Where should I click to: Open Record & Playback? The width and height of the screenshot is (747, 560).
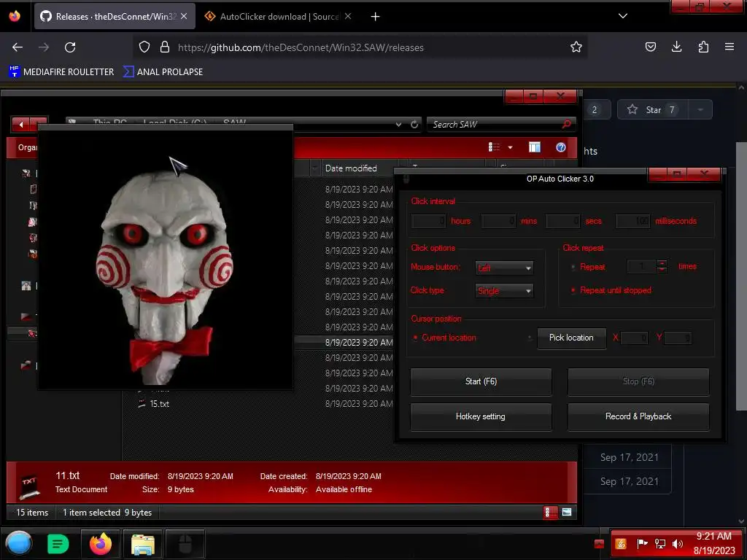point(638,416)
